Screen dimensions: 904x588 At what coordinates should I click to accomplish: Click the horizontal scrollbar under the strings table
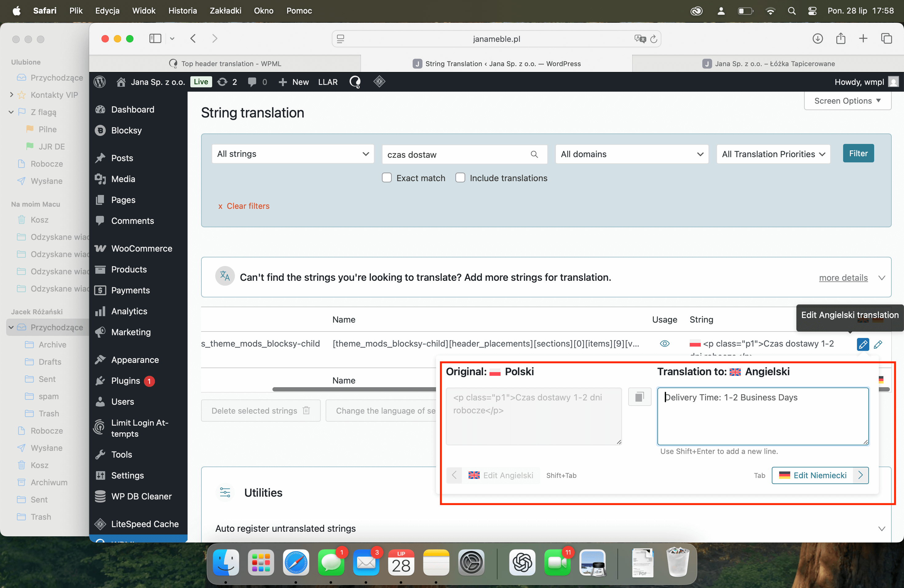click(353, 389)
